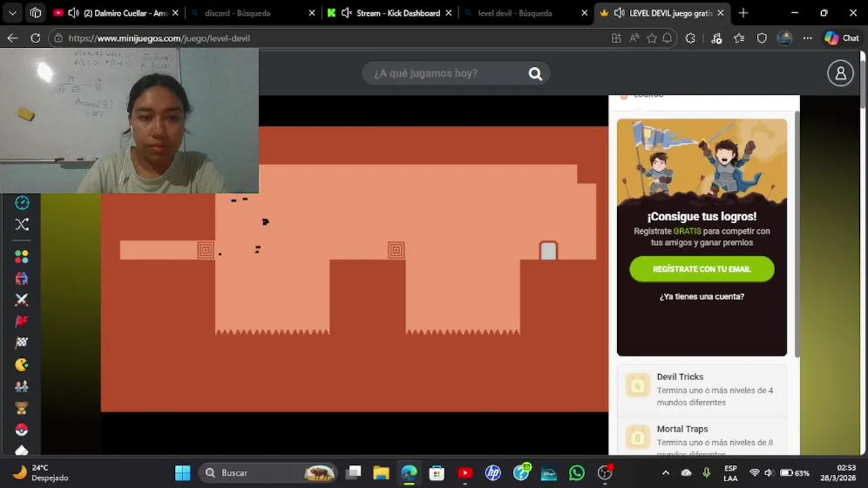Switch to the Stream - Kick Dashboard tab

390,13
